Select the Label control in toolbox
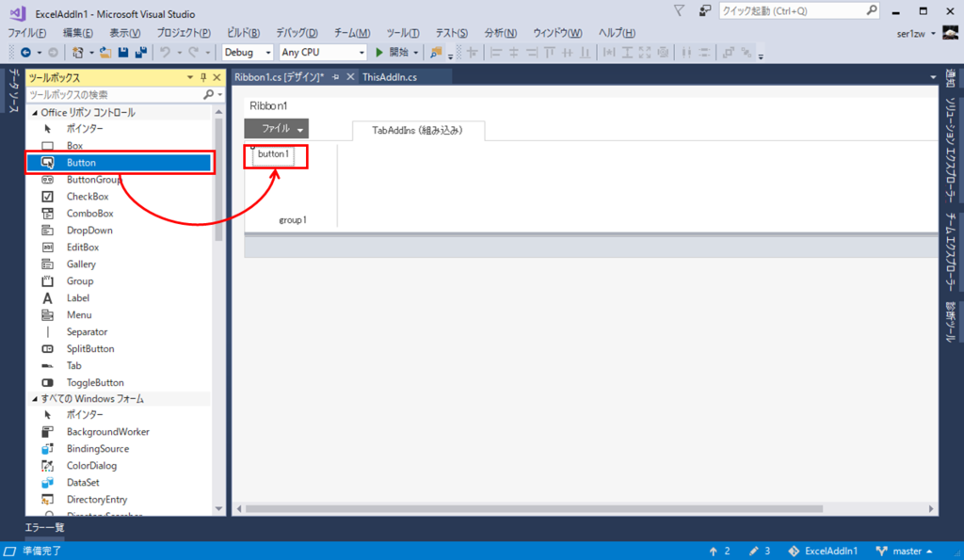This screenshot has width=964, height=560. coord(118,297)
